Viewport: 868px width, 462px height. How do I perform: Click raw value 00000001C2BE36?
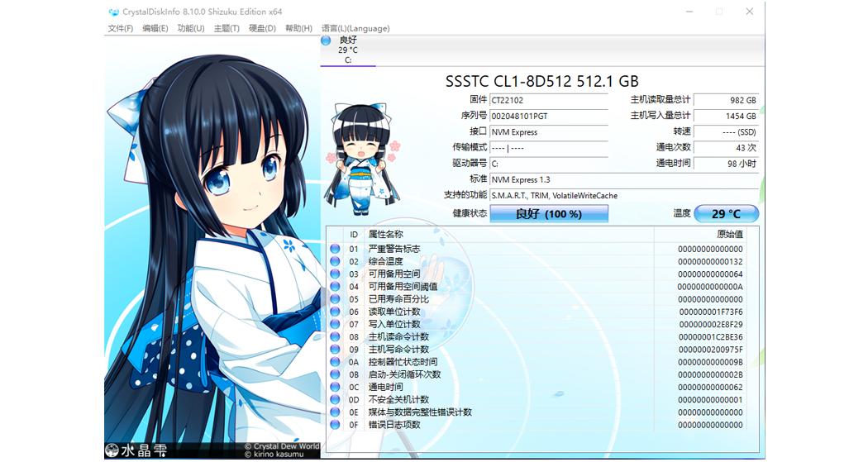click(x=710, y=337)
